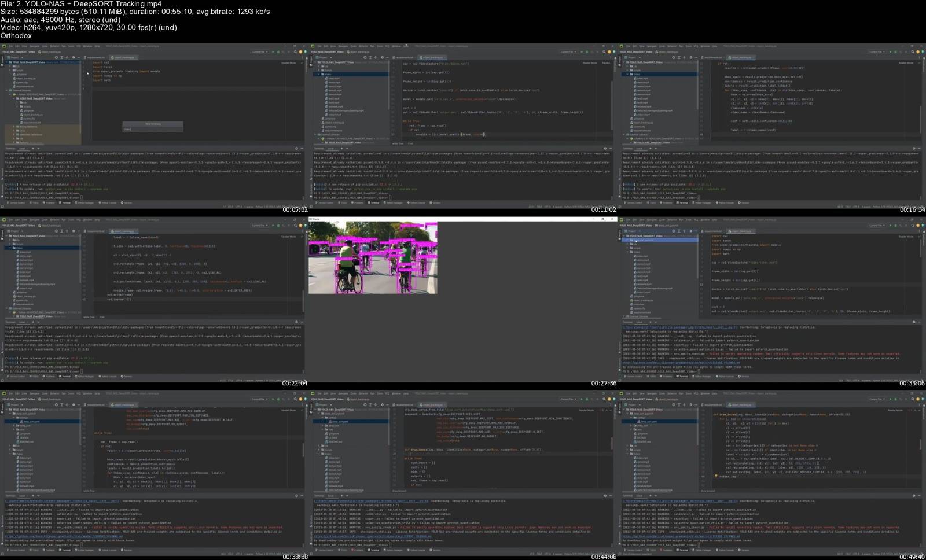Click the editor scrollbar in the 00:49:40 frame

[x=920, y=444]
